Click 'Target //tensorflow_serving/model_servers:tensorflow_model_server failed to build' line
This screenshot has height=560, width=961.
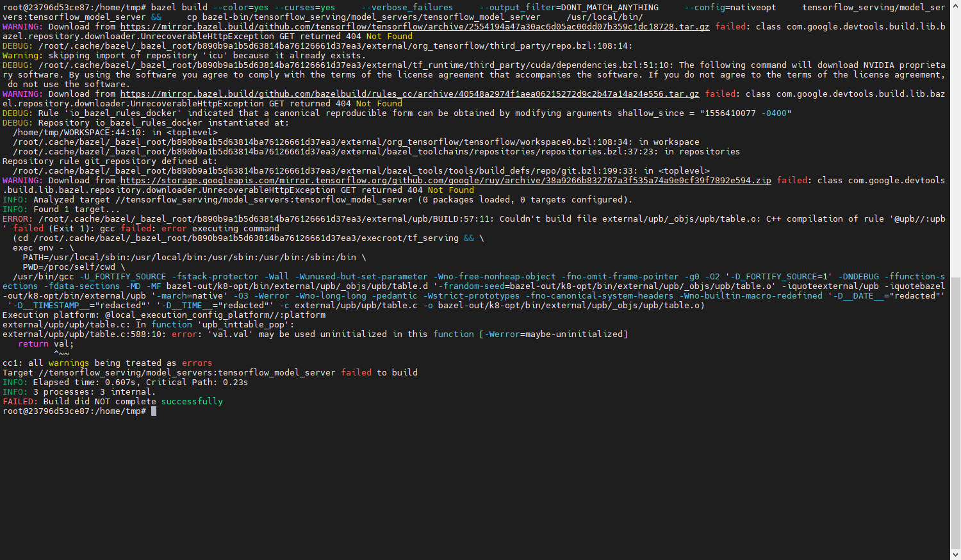(210, 373)
